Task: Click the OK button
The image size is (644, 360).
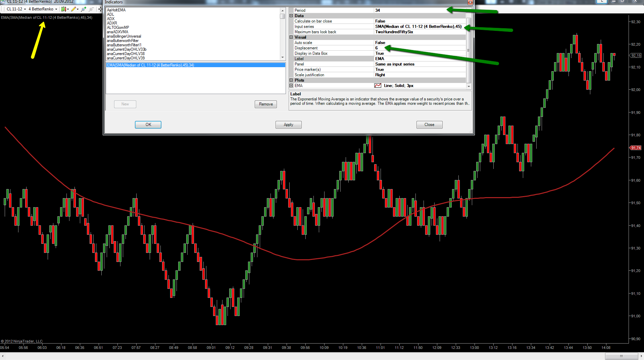Action: pyautogui.click(x=148, y=125)
